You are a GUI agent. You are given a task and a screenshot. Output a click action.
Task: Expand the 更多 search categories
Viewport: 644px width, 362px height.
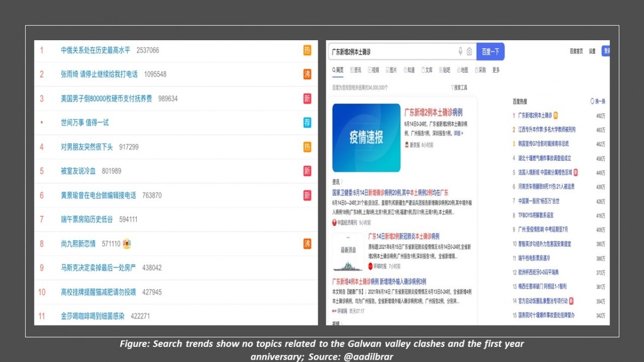coord(495,70)
